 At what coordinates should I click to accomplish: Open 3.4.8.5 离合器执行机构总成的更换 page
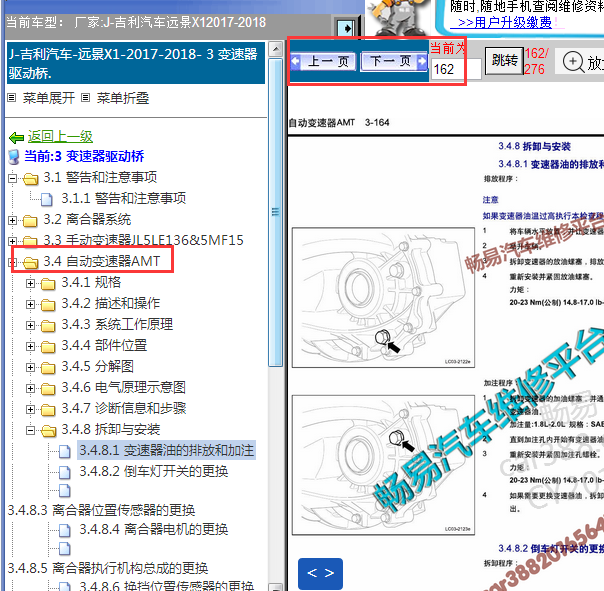(x=108, y=569)
